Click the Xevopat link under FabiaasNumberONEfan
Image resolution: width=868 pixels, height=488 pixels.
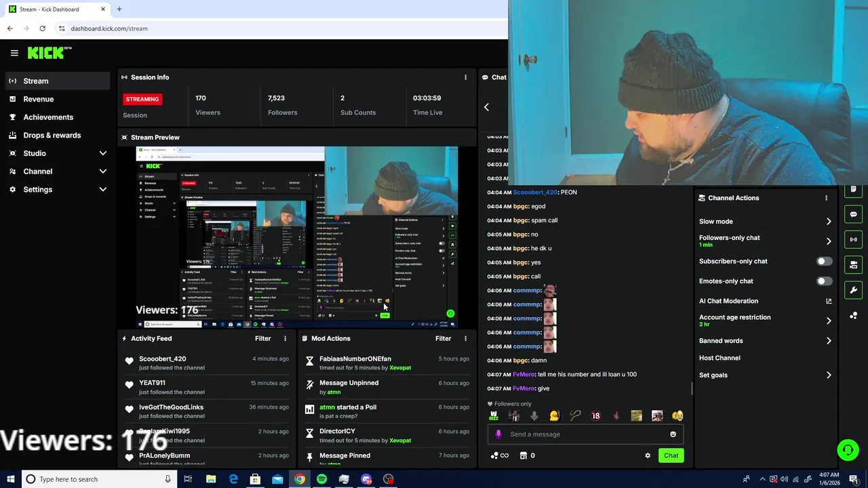pyautogui.click(x=400, y=368)
